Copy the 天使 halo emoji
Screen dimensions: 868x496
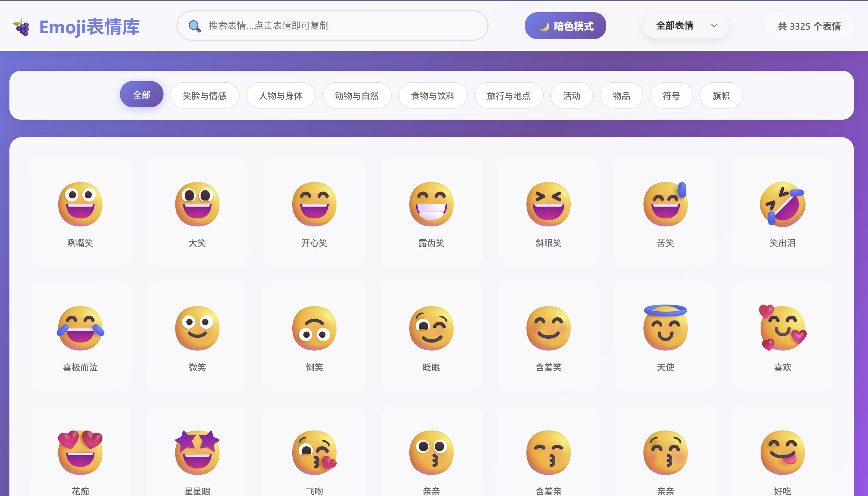[665, 327]
